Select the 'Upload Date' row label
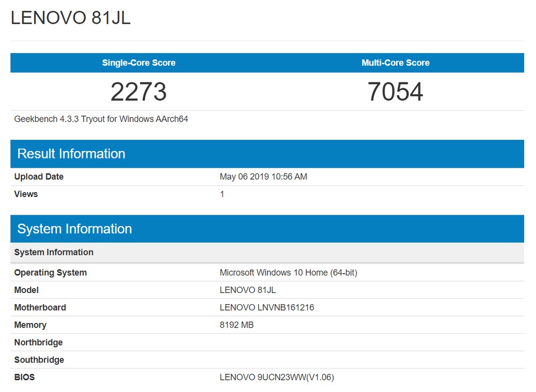The height and width of the screenshot is (392, 536). coord(39,177)
